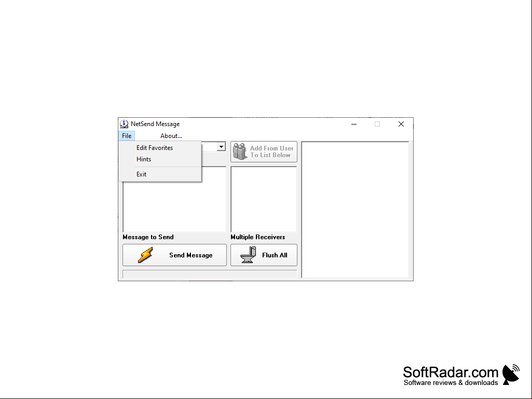The height and width of the screenshot is (399, 532).
Task: Open the About... menu item
Action: pyautogui.click(x=171, y=136)
